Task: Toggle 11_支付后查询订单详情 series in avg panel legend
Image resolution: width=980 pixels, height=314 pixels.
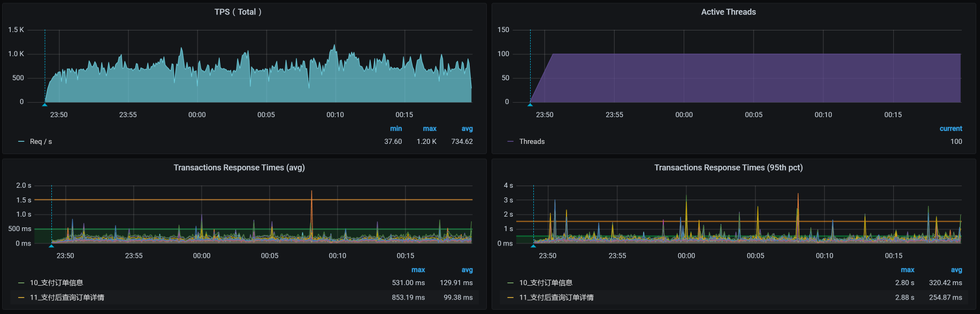Action: coord(67,298)
